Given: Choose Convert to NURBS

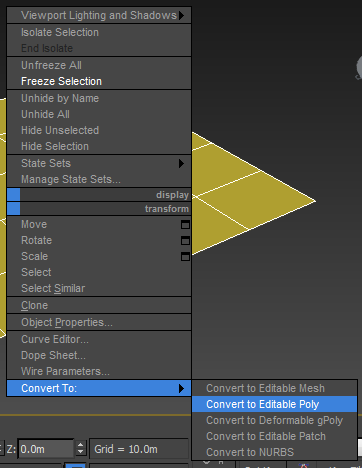Looking at the screenshot, I should [x=274, y=452].
